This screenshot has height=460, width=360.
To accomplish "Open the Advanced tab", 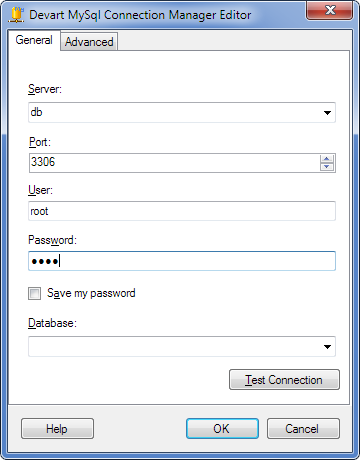I will [x=89, y=42].
